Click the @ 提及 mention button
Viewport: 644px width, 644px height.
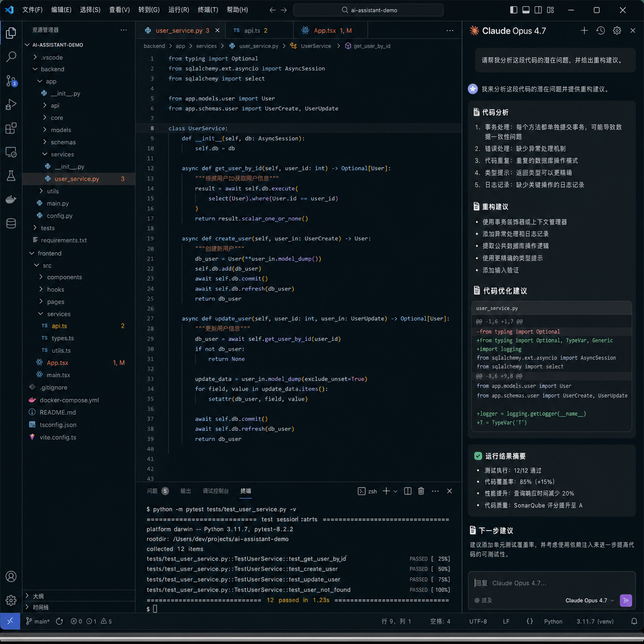484,600
